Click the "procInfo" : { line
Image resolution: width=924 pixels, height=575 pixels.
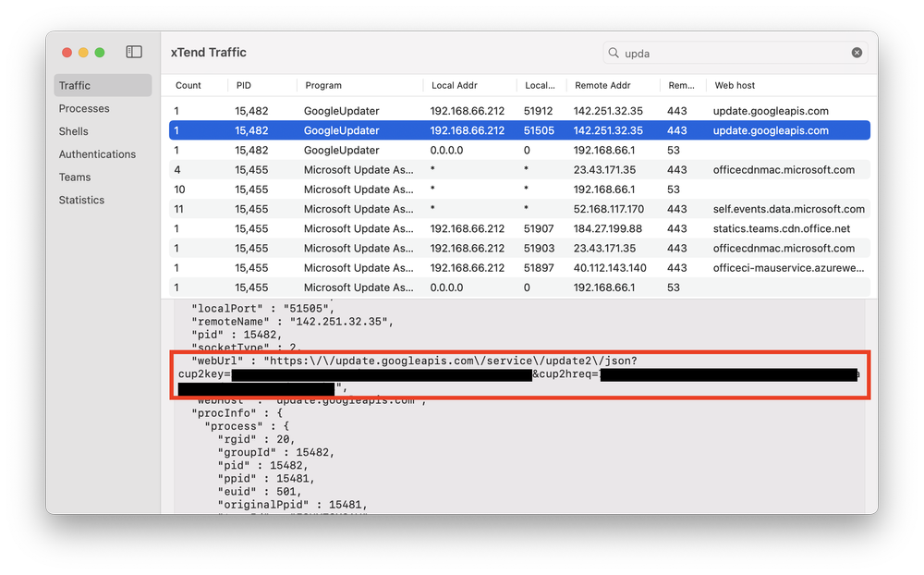click(x=237, y=413)
